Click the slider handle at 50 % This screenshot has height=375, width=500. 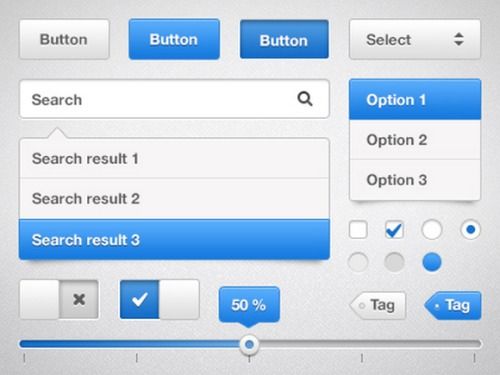pyautogui.click(x=249, y=344)
